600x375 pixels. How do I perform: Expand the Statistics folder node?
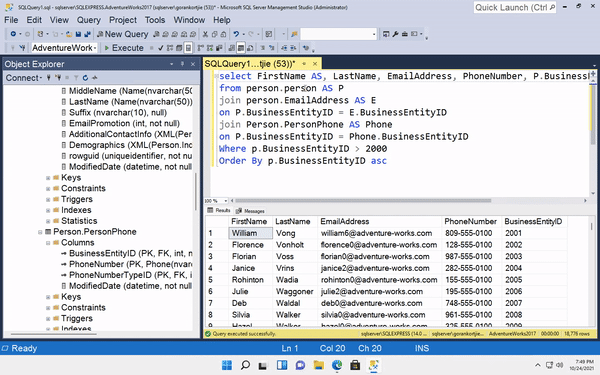(x=48, y=221)
